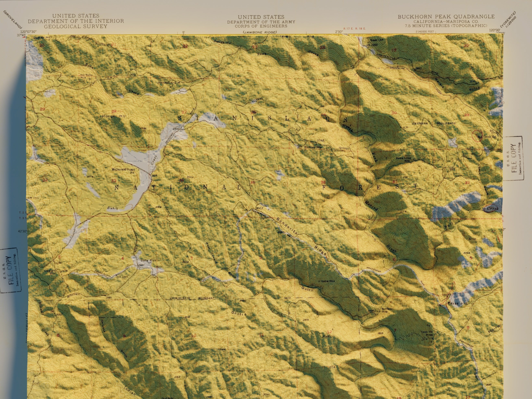This screenshot has width=532, height=399.
Task: Click the Geological Survey header text
Action: (76, 26)
